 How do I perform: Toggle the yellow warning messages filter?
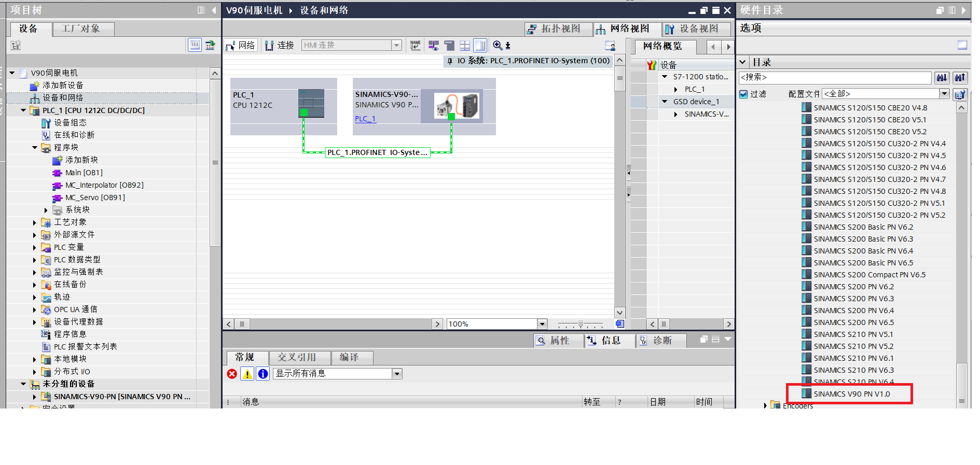247,374
